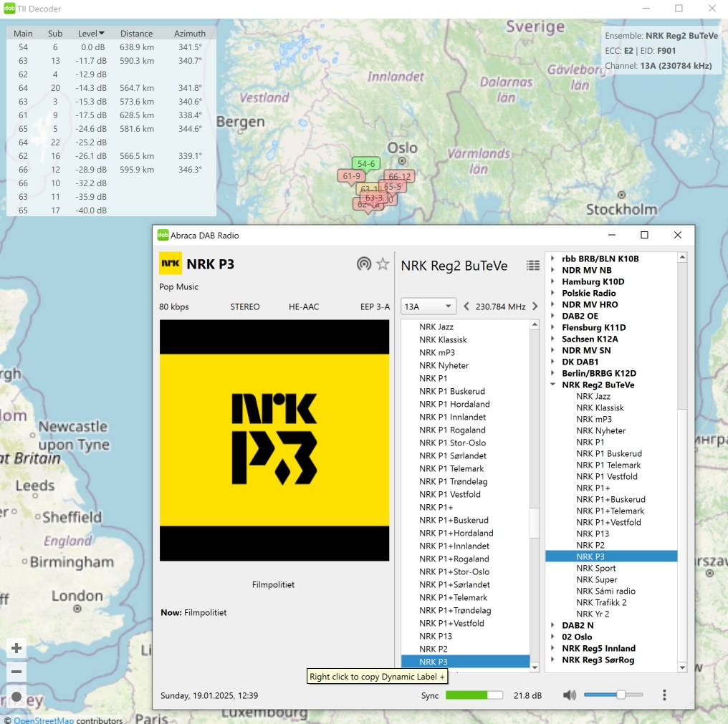Adjust the volume slider

[621, 695]
